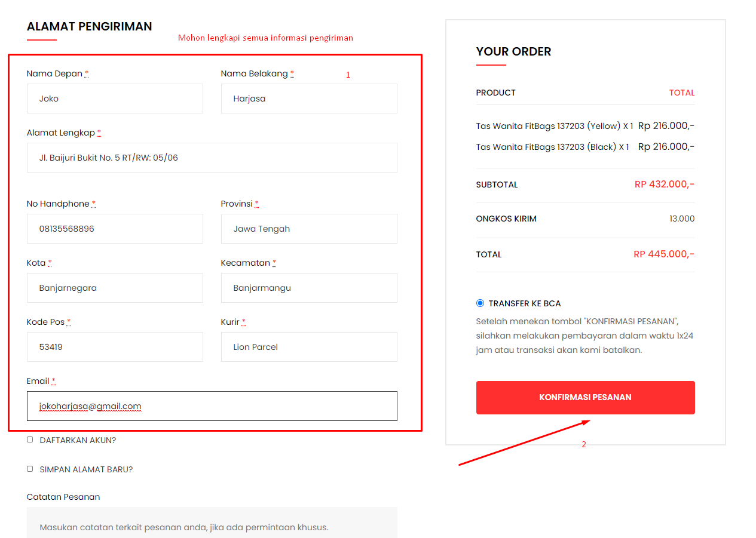
Task: Focus the Nama Belakang field containing Harjasa
Action: [x=308, y=99]
